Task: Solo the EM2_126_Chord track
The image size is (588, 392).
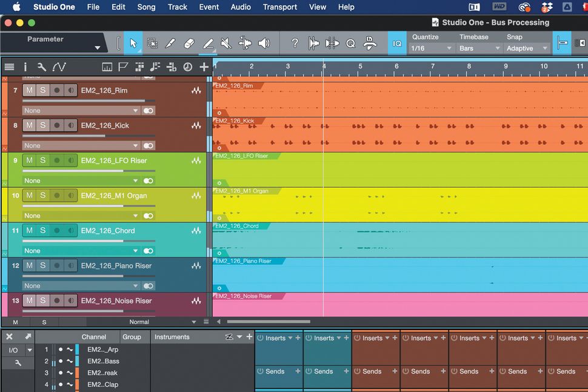Action: (x=42, y=231)
